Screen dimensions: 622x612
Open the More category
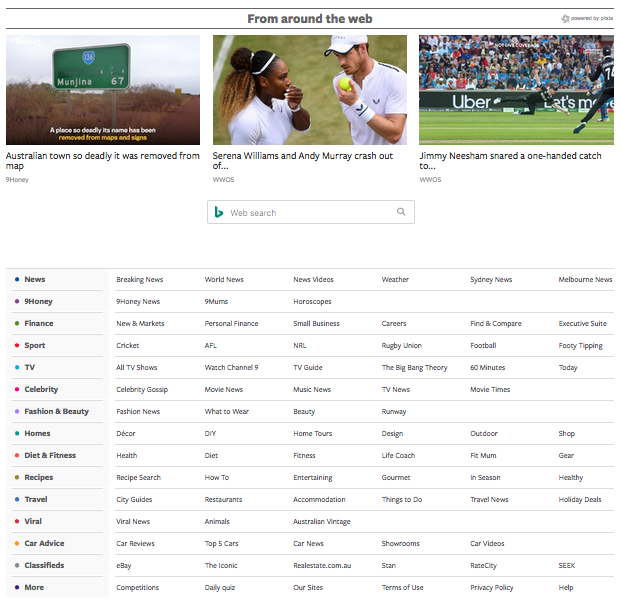(x=34, y=587)
